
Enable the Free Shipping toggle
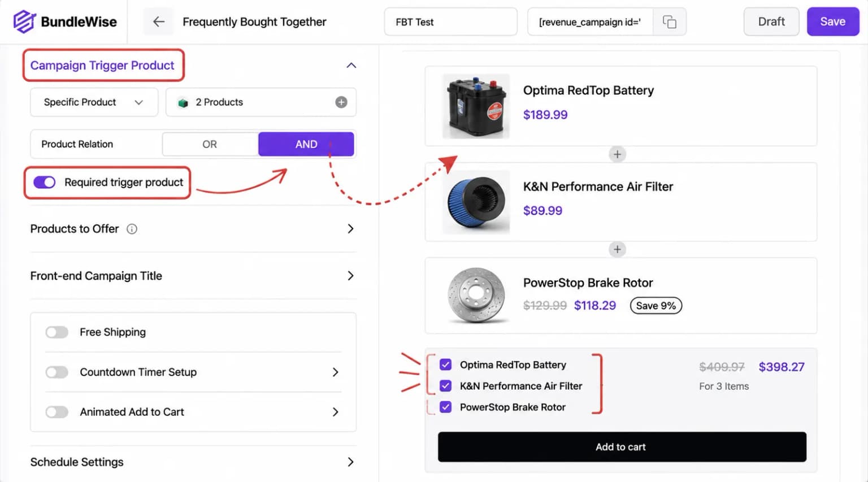click(x=57, y=332)
